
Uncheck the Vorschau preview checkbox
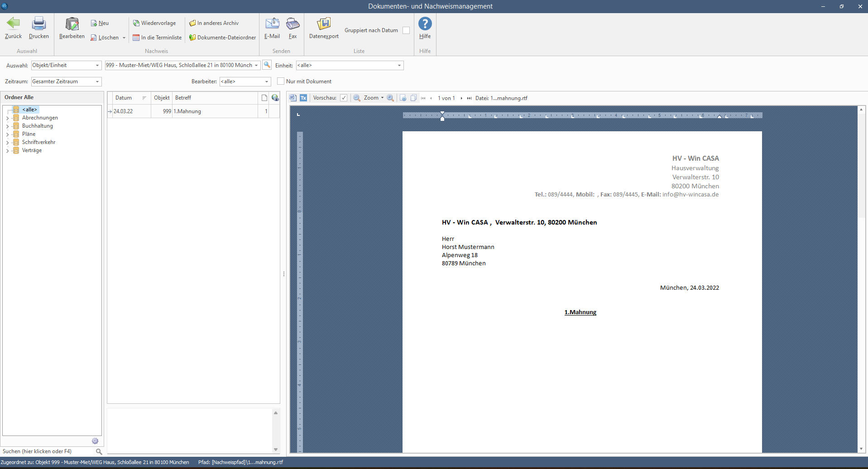pyautogui.click(x=344, y=98)
